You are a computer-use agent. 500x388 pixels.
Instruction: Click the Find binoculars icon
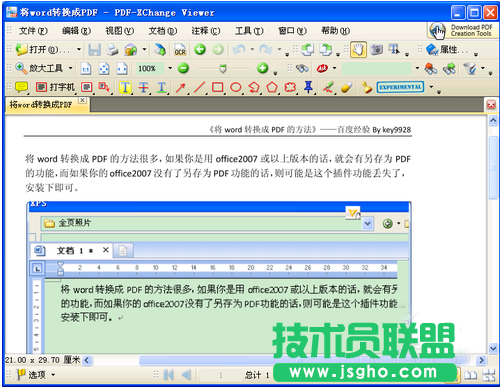pyautogui.click(x=302, y=69)
